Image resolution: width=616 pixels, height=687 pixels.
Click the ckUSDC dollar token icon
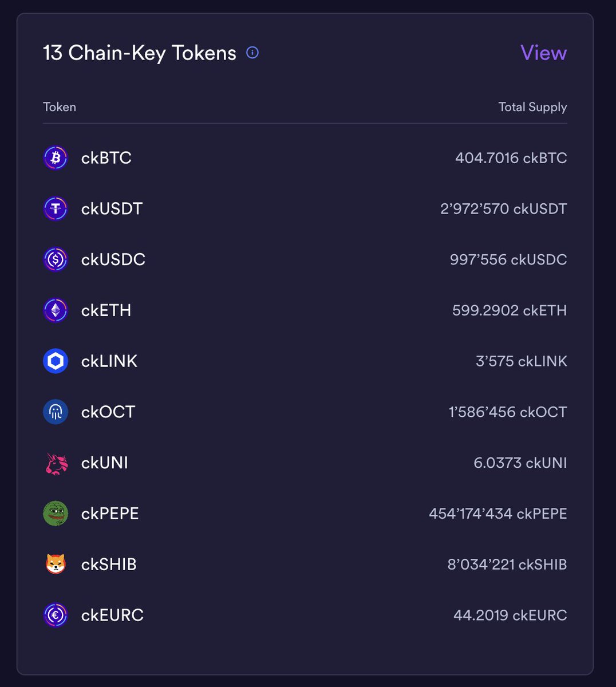(x=56, y=259)
